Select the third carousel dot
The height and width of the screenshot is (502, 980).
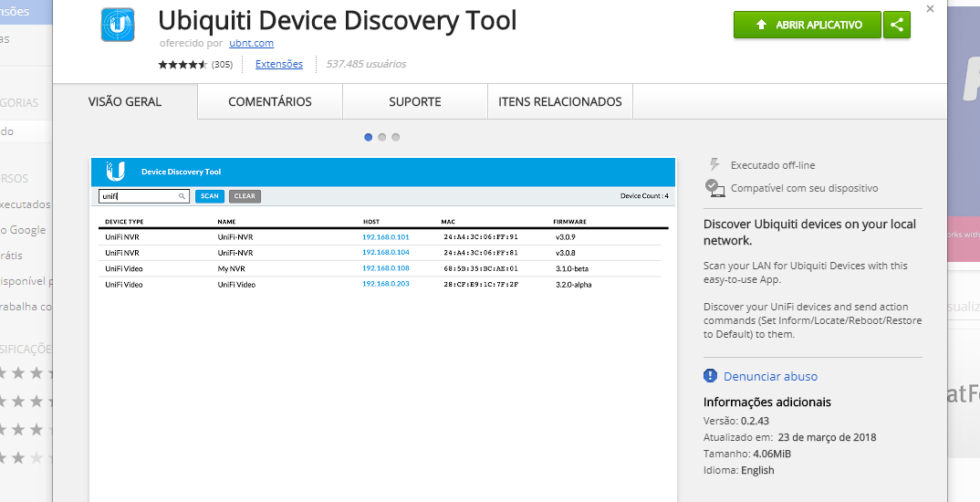coord(396,137)
